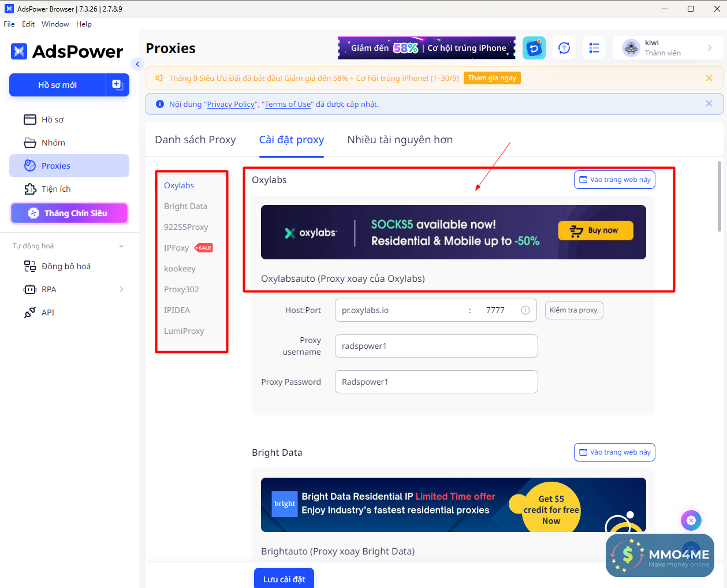Collapse the sidebar with arrow button
Viewport: 727px width, 588px height.
137,64
